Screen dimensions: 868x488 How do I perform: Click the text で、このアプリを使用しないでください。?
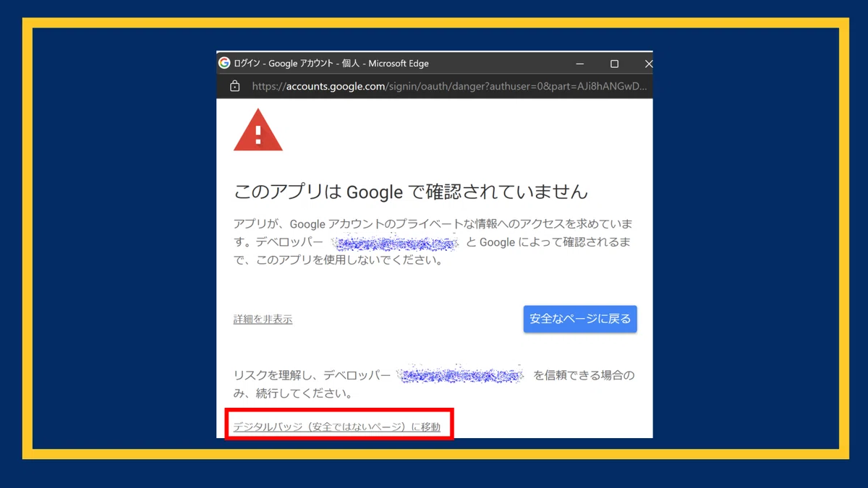(x=338, y=260)
